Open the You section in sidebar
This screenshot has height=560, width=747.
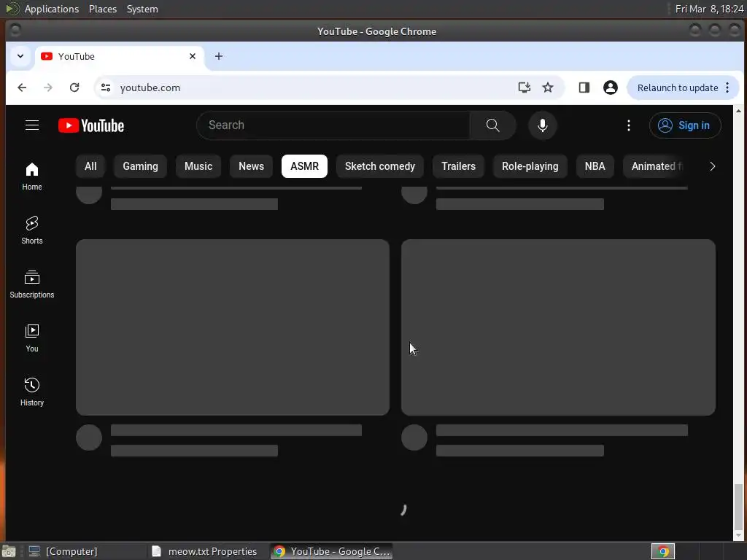pos(32,338)
